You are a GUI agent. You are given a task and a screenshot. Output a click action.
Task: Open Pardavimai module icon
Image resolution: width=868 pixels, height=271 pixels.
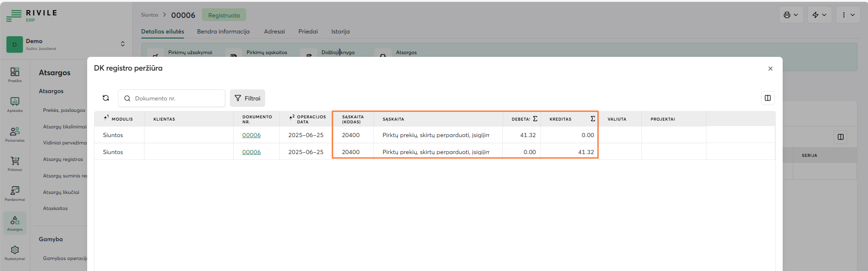coord(15,193)
